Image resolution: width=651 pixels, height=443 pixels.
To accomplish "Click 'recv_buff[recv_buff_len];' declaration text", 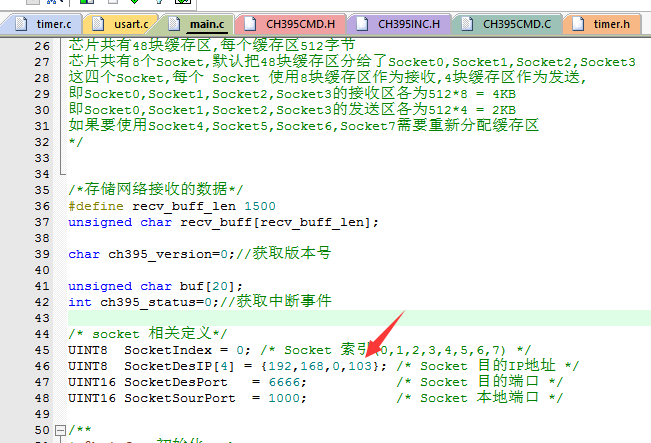I will click(x=279, y=223).
